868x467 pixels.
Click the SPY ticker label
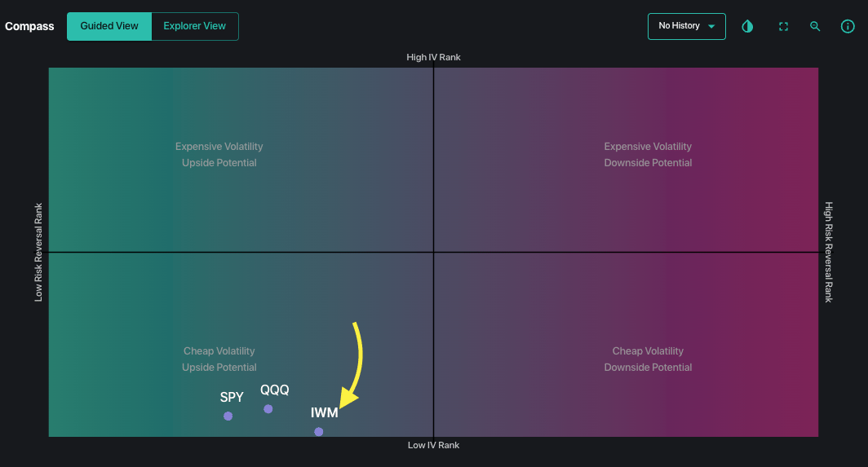(x=232, y=398)
